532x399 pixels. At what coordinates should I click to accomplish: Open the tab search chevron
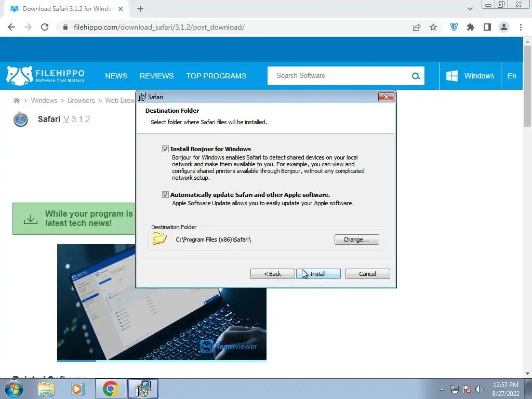pos(470,9)
